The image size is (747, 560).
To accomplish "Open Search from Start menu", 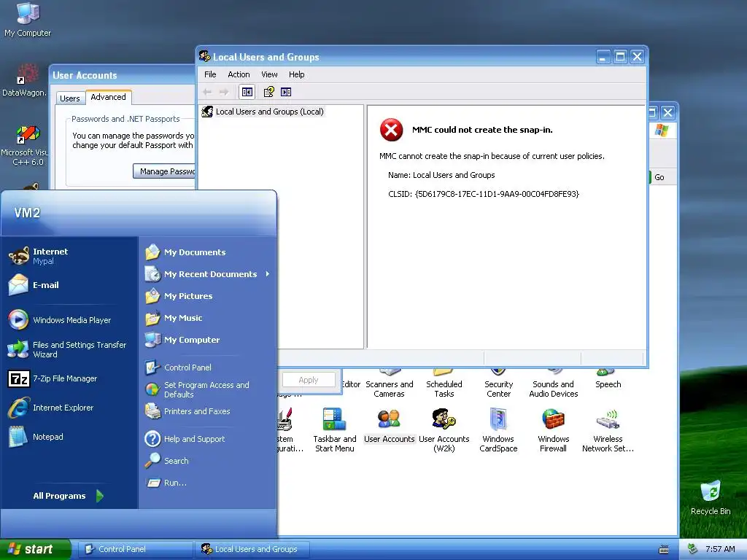I will [167, 461].
